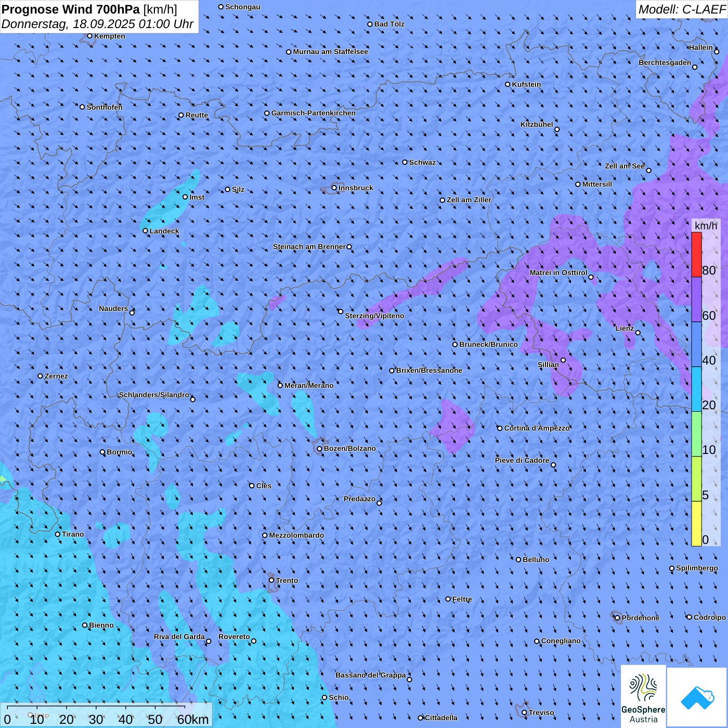Image resolution: width=728 pixels, height=728 pixels.
Task: Click the Tirano label
Action: tap(73, 534)
